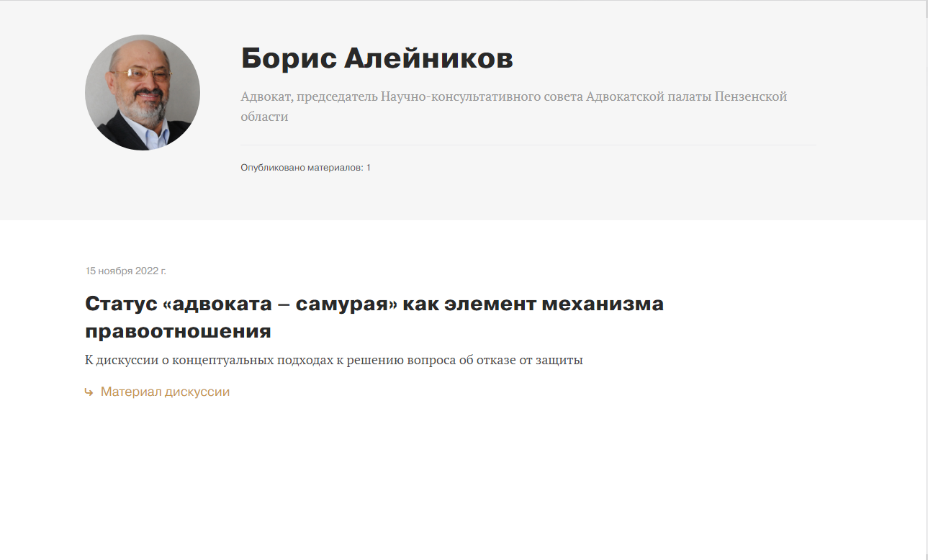The image size is (928, 560).
Task: Click the author name heading Борис Алейников
Action: pyautogui.click(x=377, y=58)
